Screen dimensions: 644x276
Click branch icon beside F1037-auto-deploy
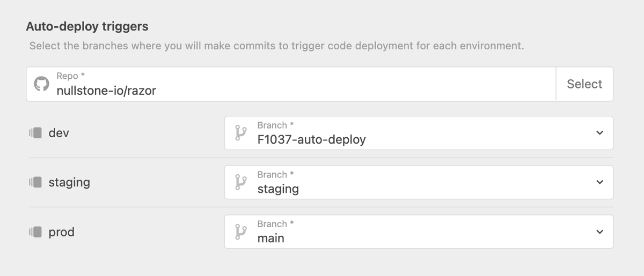(x=241, y=133)
